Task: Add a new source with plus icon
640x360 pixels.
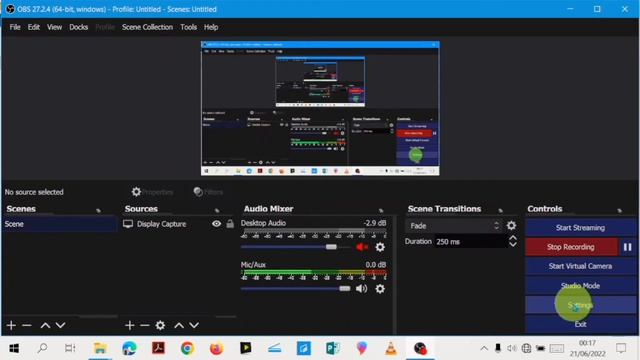Action: pyautogui.click(x=130, y=325)
